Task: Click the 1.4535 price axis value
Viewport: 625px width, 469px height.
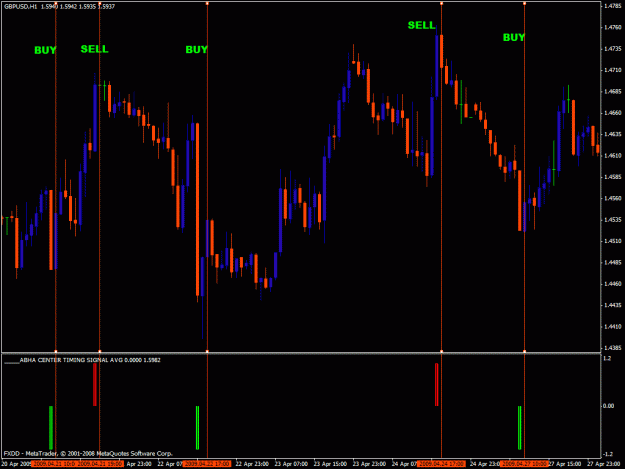Action: [x=613, y=220]
